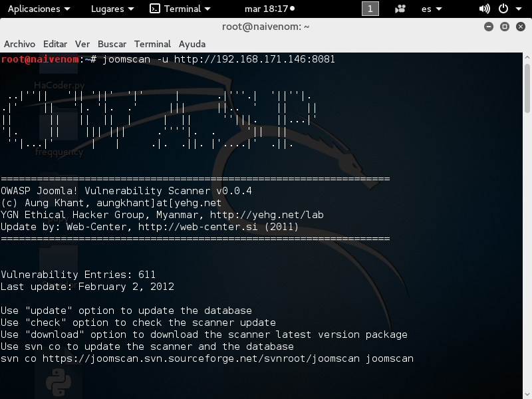Viewport: 532px width, 399px height.
Task: Click Last update: February 2, 2012 line
Action: 87,287
